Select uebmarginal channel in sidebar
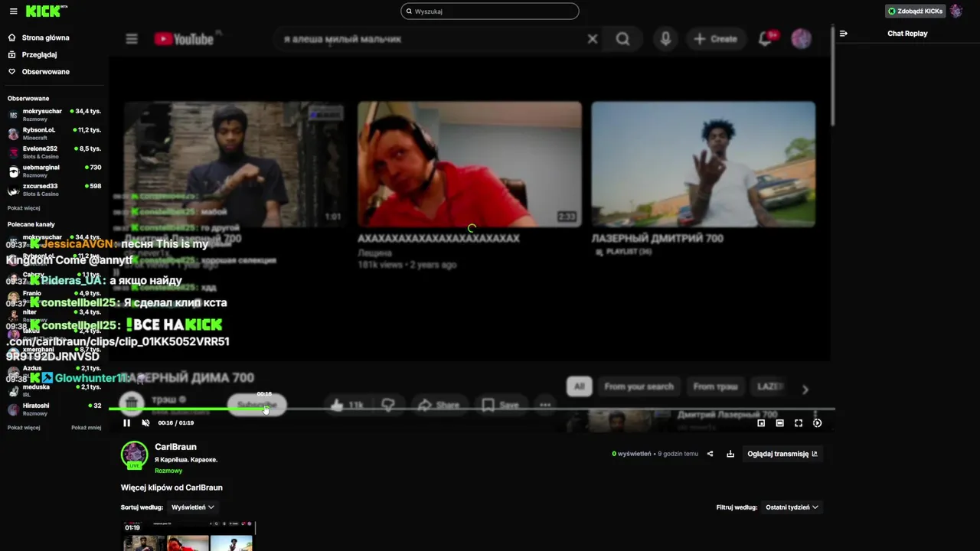The image size is (980, 551). 54,171
